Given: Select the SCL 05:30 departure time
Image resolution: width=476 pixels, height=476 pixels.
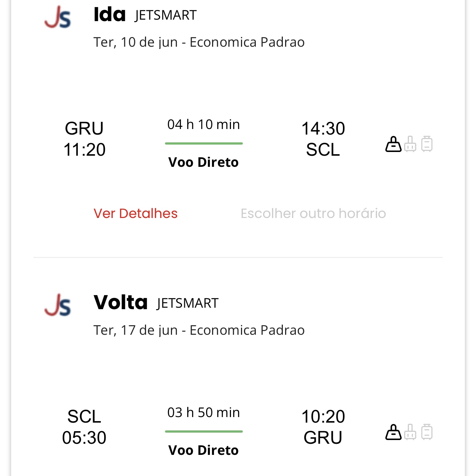Looking at the screenshot, I should [x=84, y=427].
